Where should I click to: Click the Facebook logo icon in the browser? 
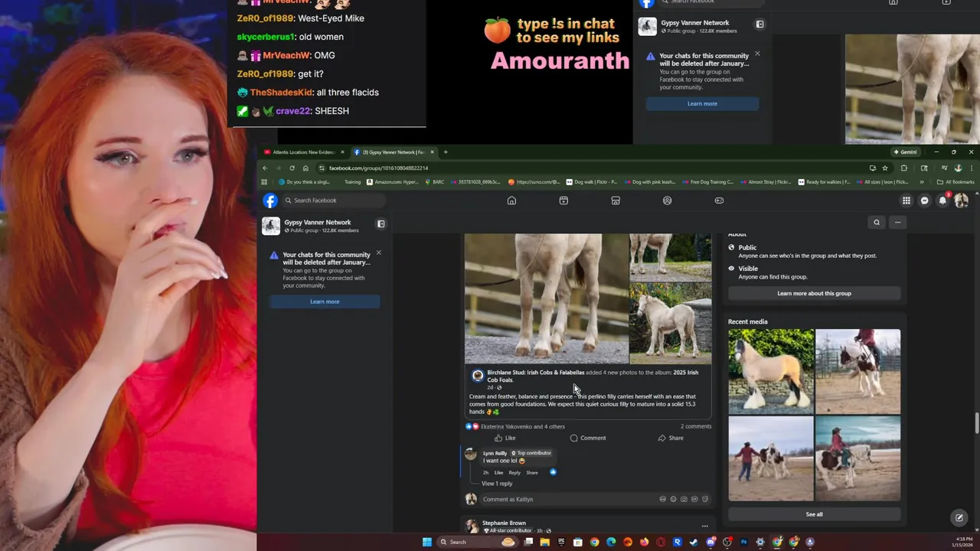[270, 201]
